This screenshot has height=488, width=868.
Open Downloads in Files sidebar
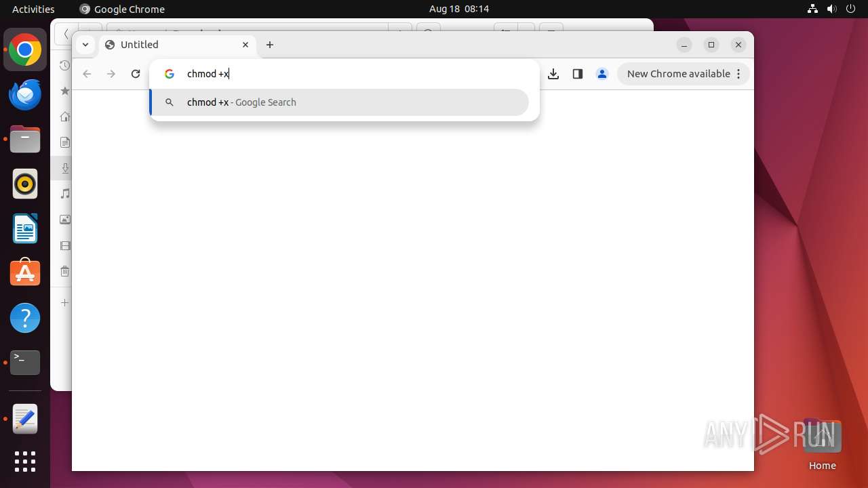tap(64, 168)
